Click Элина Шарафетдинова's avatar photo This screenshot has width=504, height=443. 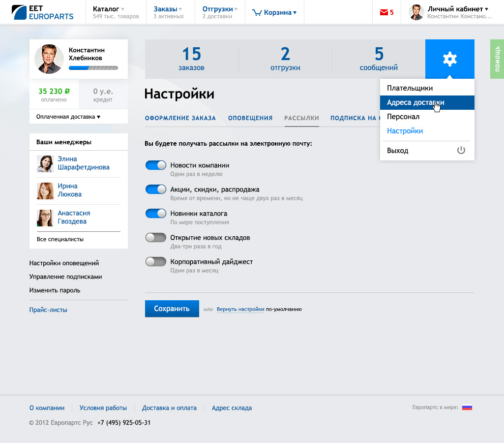pyautogui.click(x=45, y=163)
